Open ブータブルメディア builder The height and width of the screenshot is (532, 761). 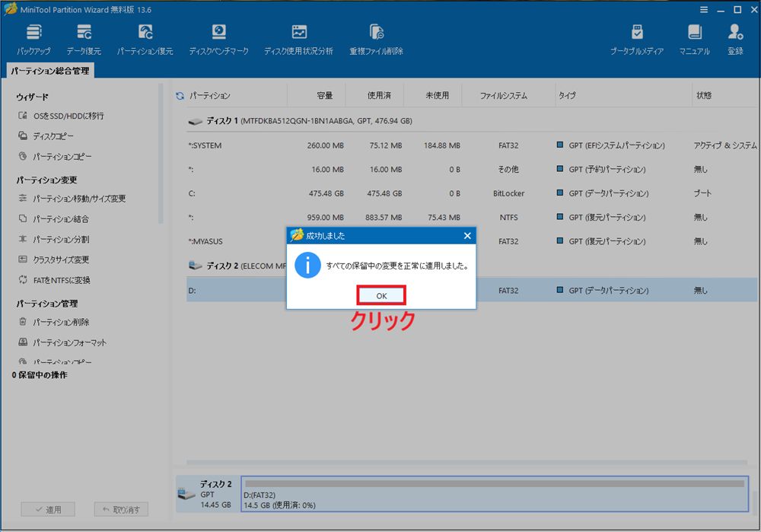pos(637,40)
